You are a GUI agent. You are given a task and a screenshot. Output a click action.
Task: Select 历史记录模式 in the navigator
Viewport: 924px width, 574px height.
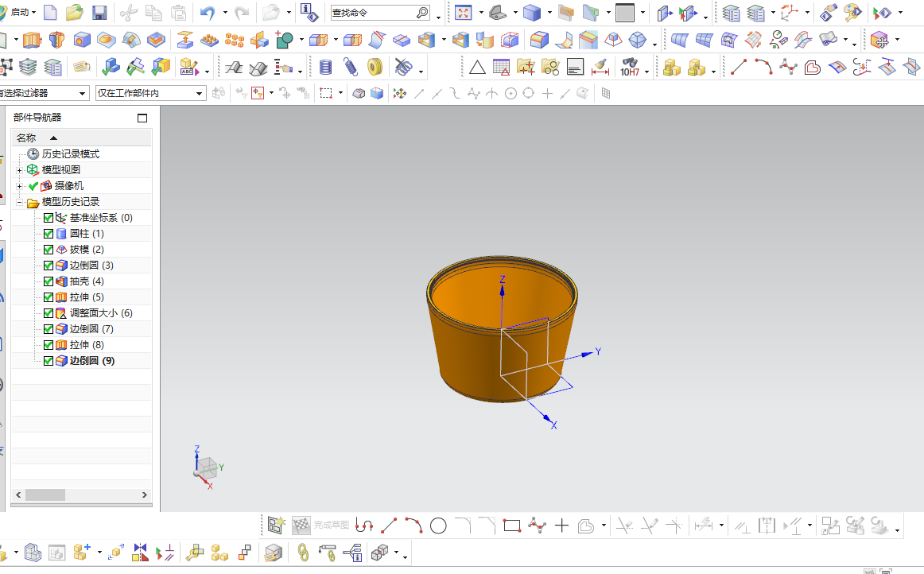[x=70, y=153]
